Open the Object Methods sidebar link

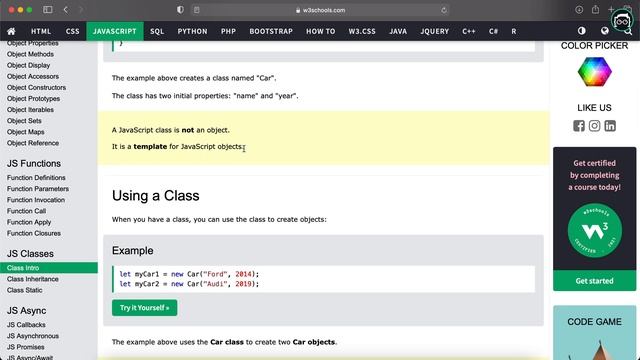coord(30,54)
